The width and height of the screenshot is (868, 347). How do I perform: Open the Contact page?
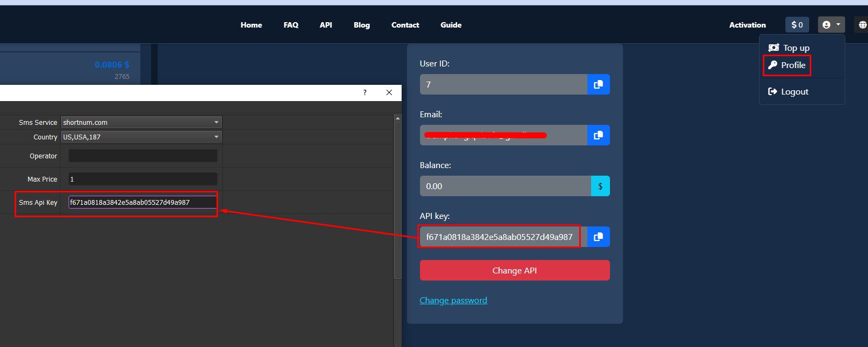pyautogui.click(x=405, y=25)
